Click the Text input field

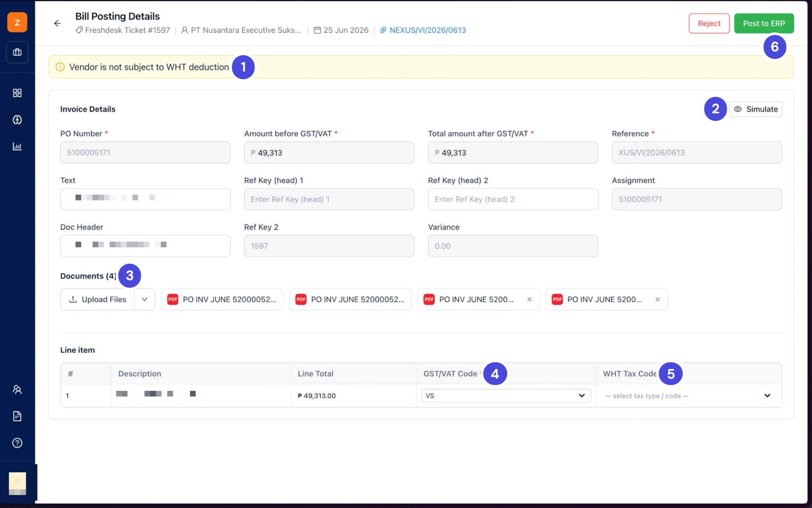[145, 199]
